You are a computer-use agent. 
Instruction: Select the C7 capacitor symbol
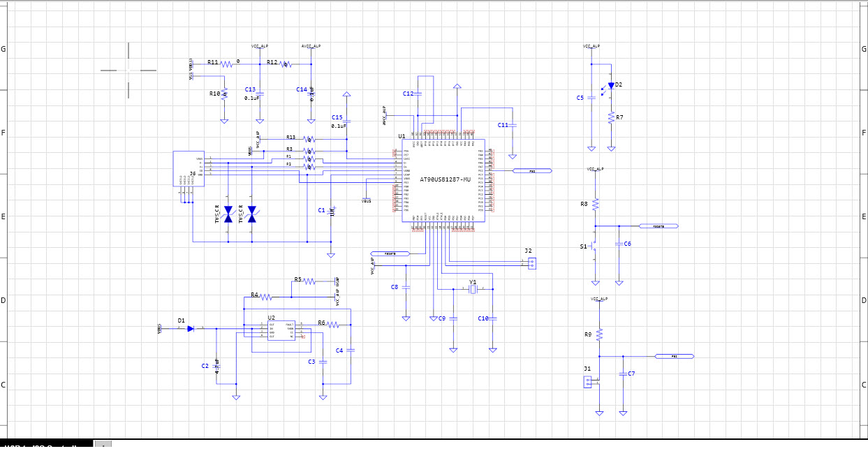coord(623,374)
